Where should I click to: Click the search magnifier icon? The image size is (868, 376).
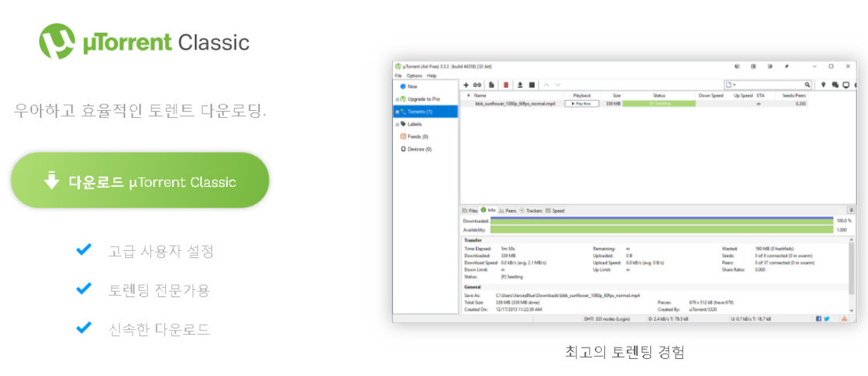point(808,85)
